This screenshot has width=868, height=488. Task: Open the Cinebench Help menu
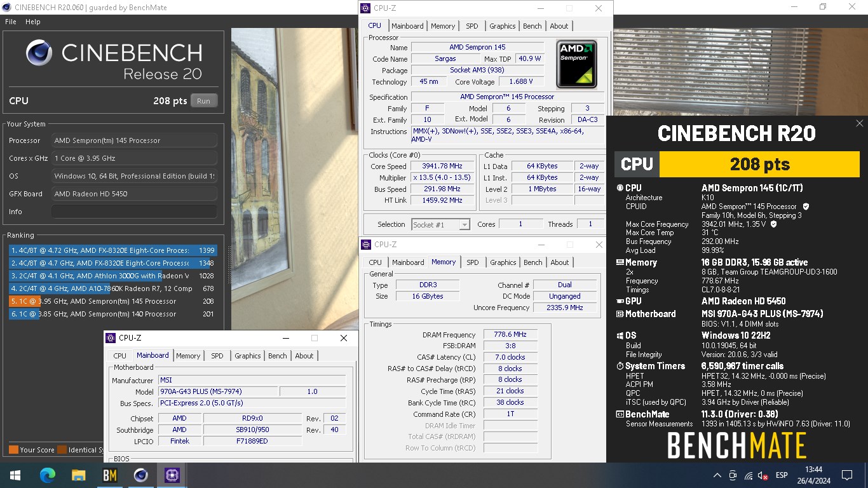(x=32, y=22)
